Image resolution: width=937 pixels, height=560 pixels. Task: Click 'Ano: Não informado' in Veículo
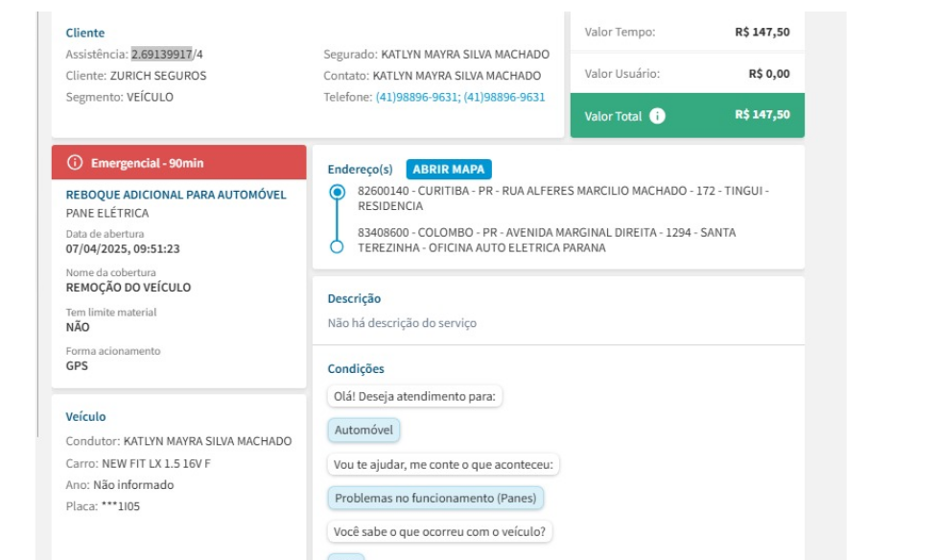point(120,484)
